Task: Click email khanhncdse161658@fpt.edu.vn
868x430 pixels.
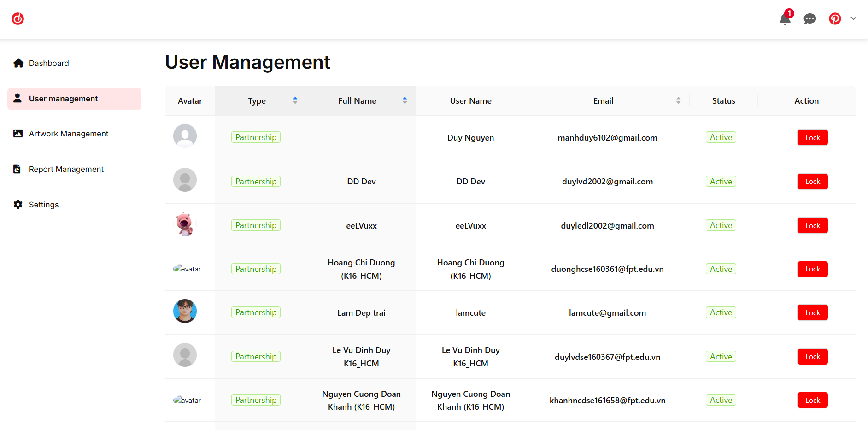Action: (607, 401)
